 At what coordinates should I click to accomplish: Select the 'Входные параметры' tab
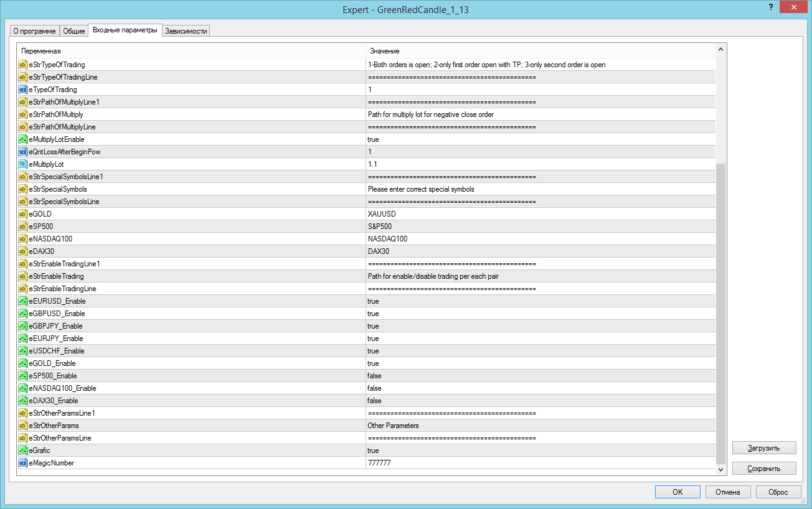[125, 30]
